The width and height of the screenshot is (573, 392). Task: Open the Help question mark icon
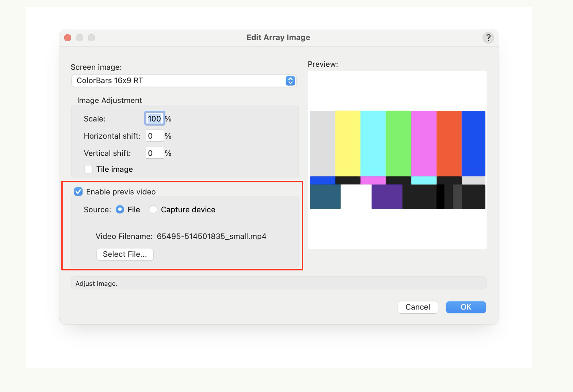pyautogui.click(x=488, y=38)
